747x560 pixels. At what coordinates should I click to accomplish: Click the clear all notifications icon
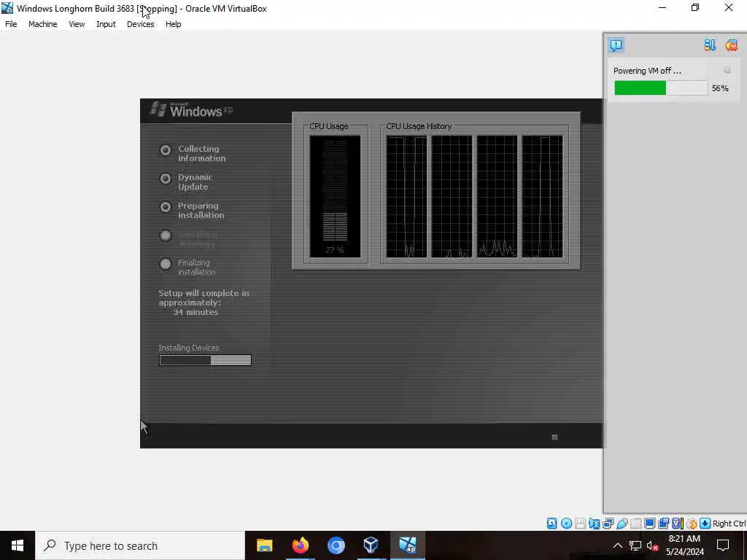click(732, 45)
